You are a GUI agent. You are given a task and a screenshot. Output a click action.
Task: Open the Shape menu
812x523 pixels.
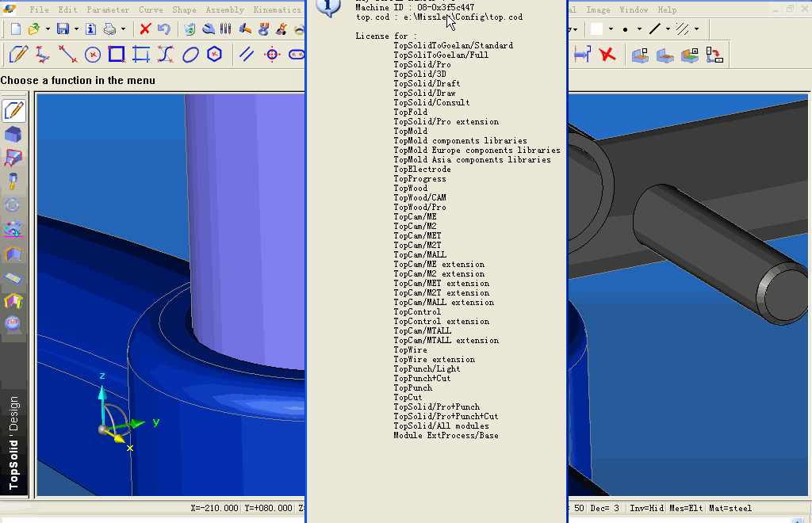[x=184, y=10]
